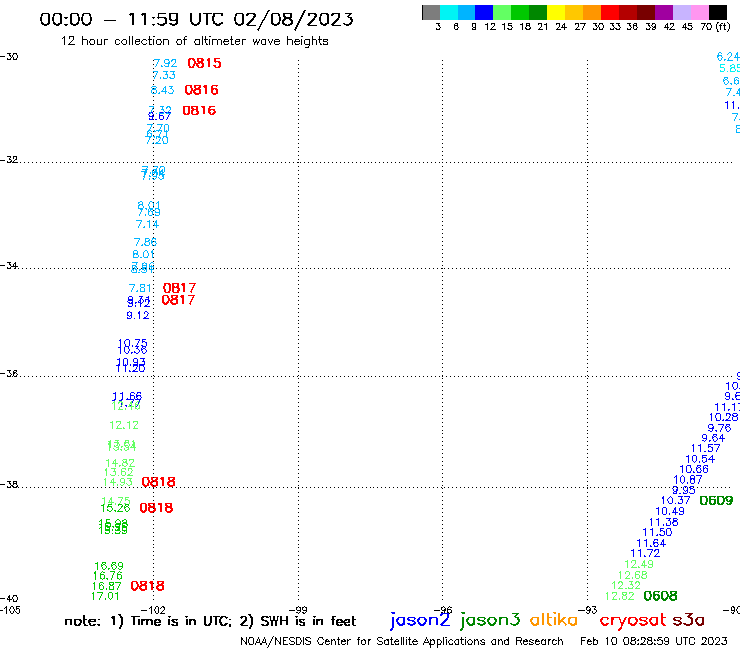Viewport: 740px width, 650px height.
Task: Click the 12.82 wave height value
Action: pos(620,596)
